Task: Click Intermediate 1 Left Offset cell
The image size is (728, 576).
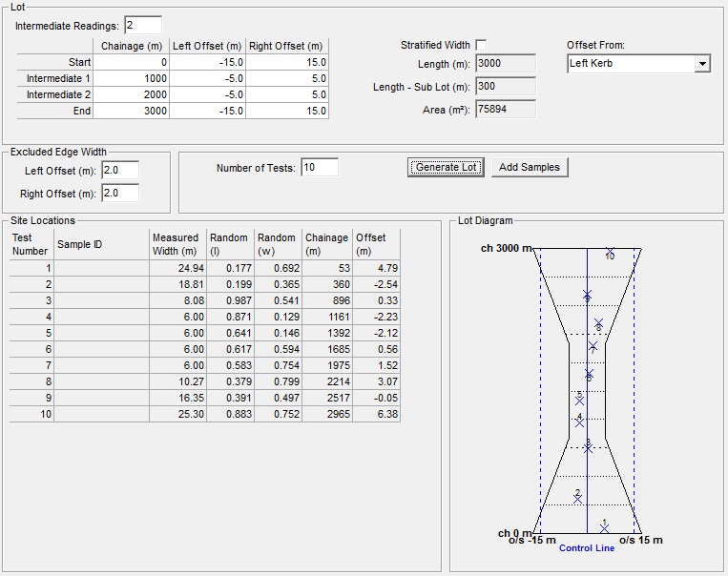Action: (209, 78)
